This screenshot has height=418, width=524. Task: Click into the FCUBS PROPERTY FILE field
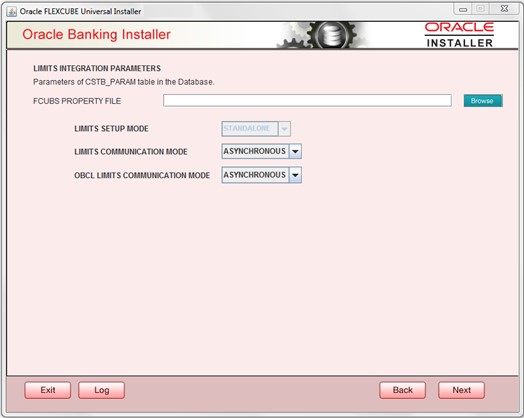[x=307, y=100]
